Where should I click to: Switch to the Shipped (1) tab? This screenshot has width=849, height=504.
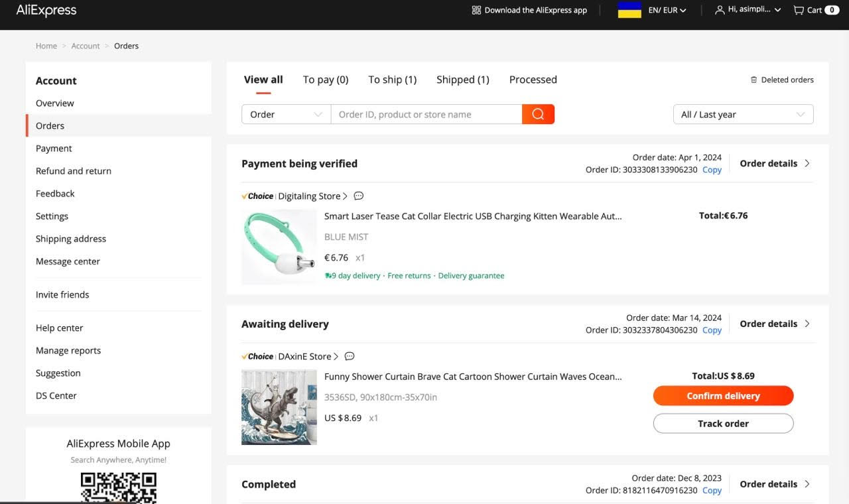pyautogui.click(x=463, y=80)
